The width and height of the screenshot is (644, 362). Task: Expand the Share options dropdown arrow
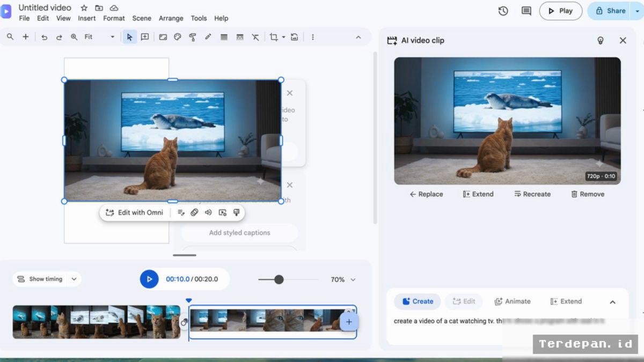pyautogui.click(x=638, y=11)
